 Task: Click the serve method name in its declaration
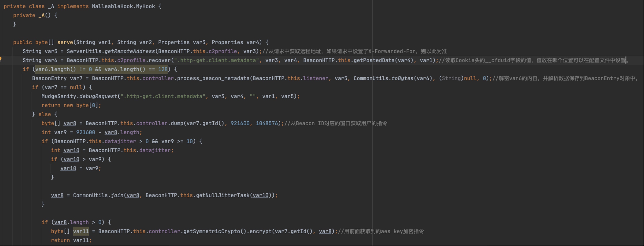(65, 42)
